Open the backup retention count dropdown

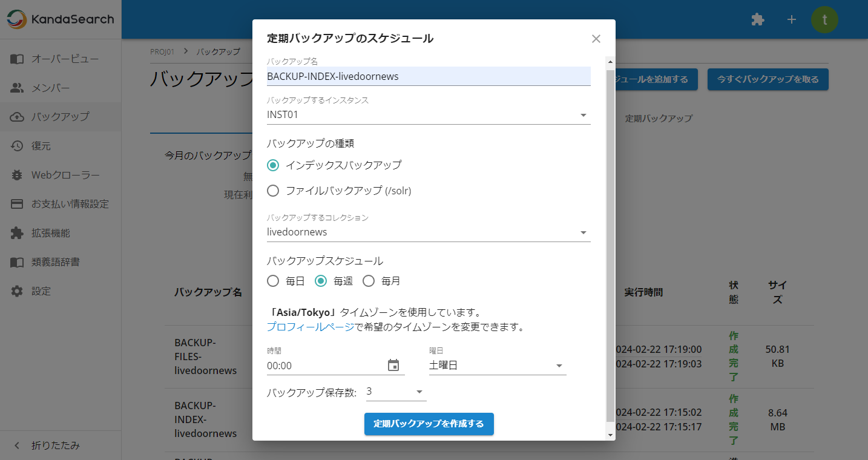(x=396, y=392)
